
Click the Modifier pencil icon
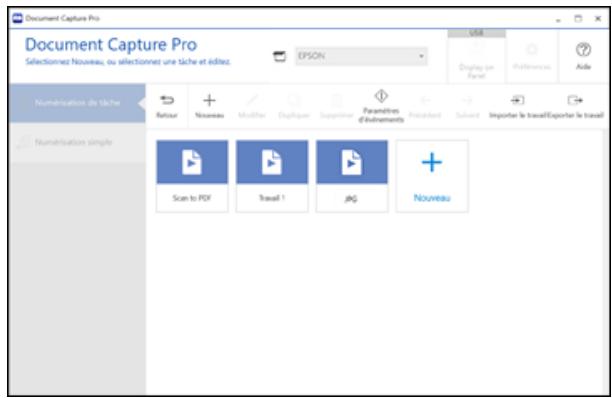pos(252,100)
